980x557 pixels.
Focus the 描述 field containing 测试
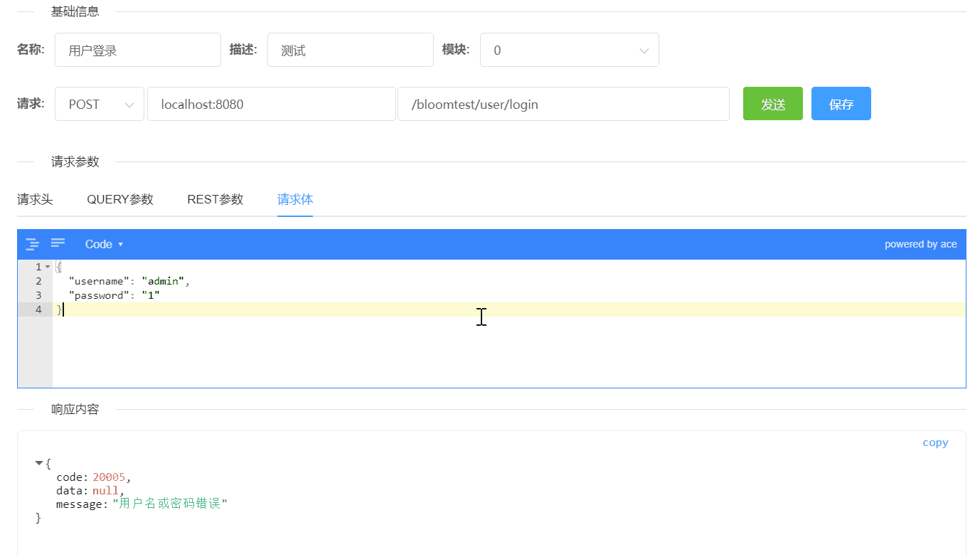point(351,50)
